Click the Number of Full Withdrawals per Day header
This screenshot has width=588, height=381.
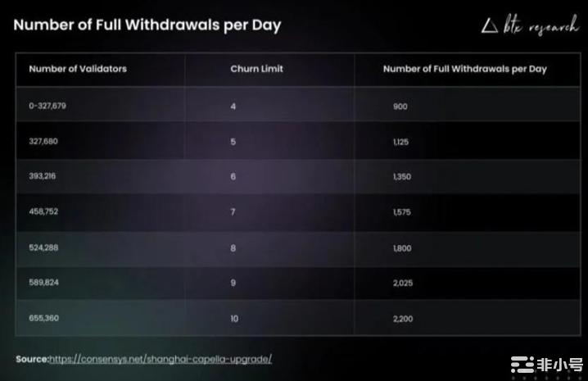(x=464, y=69)
